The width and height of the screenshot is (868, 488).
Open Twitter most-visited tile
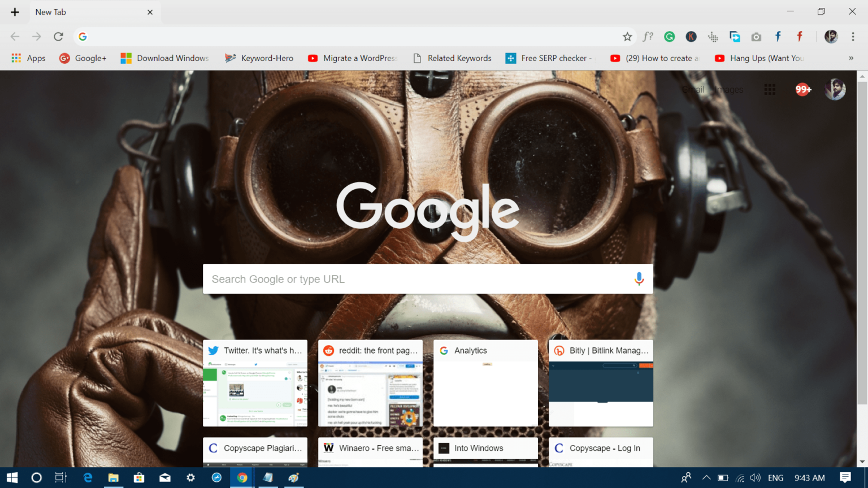tap(255, 383)
